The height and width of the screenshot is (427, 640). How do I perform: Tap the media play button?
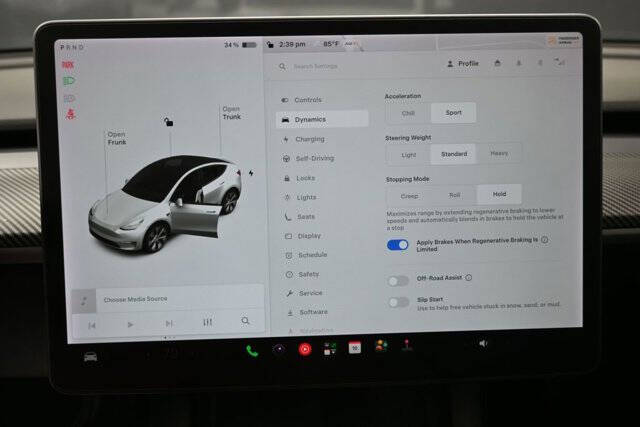pos(130,325)
